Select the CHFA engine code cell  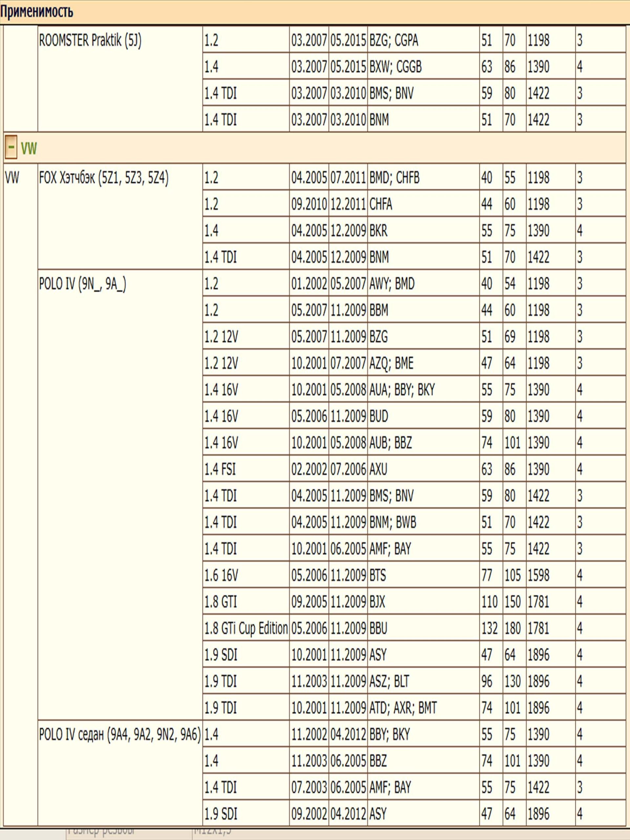tap(381, 204)
